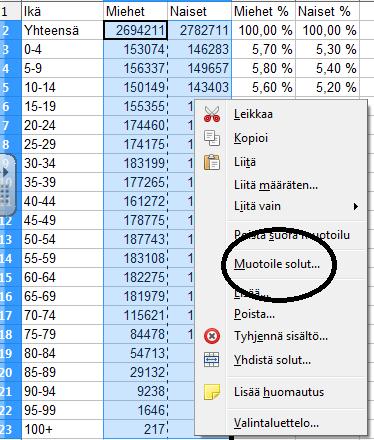The image size is (374, 440).
Task: Select the Yhteensä cell
Action: tap(62, 31)
